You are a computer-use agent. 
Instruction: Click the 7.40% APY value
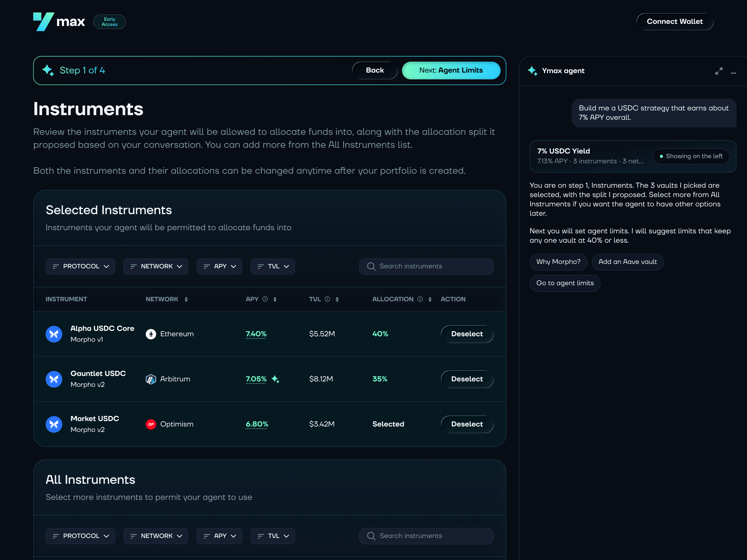(x=256, y=334)
